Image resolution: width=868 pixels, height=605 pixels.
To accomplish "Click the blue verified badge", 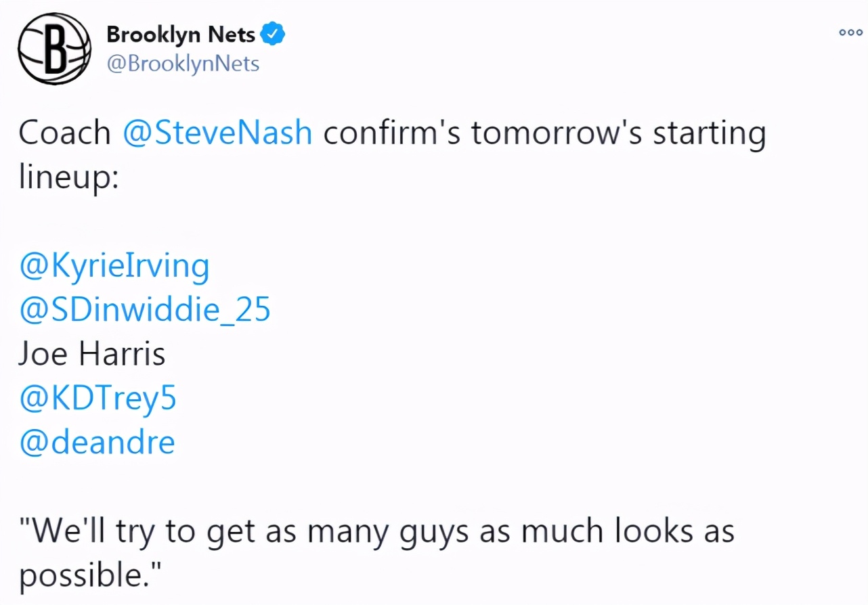I will 273,35.
